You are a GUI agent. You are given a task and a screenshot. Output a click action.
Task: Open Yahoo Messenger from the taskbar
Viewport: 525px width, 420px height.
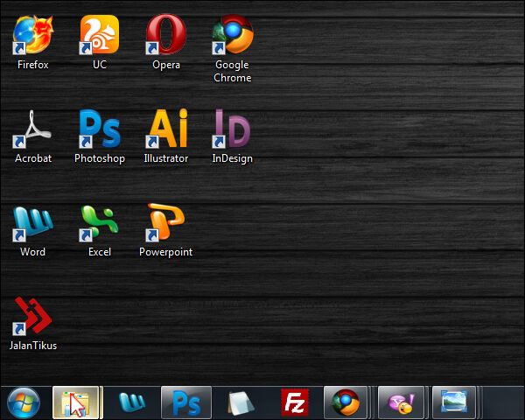401,402
